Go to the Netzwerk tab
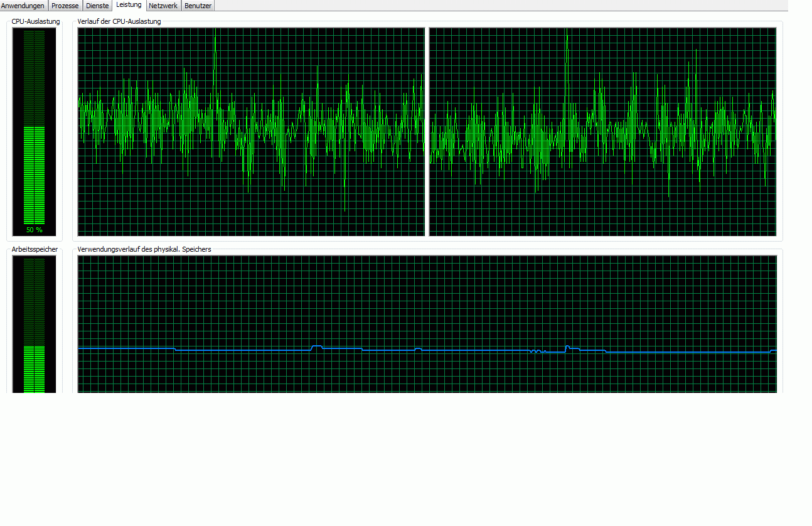The height and width of the screenshot is (526, 812). pos(163,6)
